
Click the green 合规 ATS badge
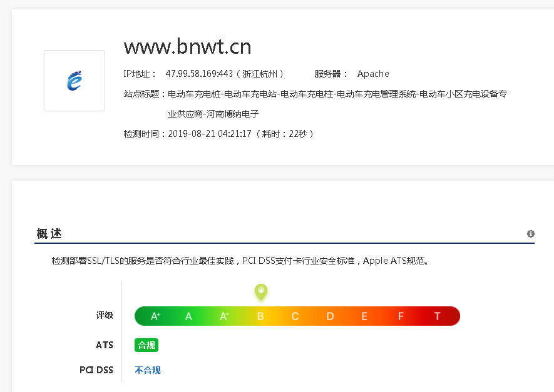click(x=146, y=344)
